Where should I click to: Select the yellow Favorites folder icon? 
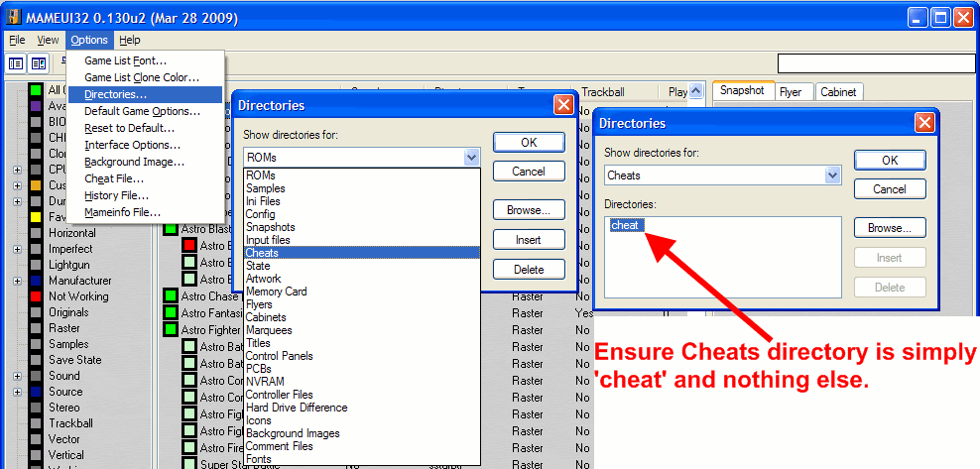point(37,217)
